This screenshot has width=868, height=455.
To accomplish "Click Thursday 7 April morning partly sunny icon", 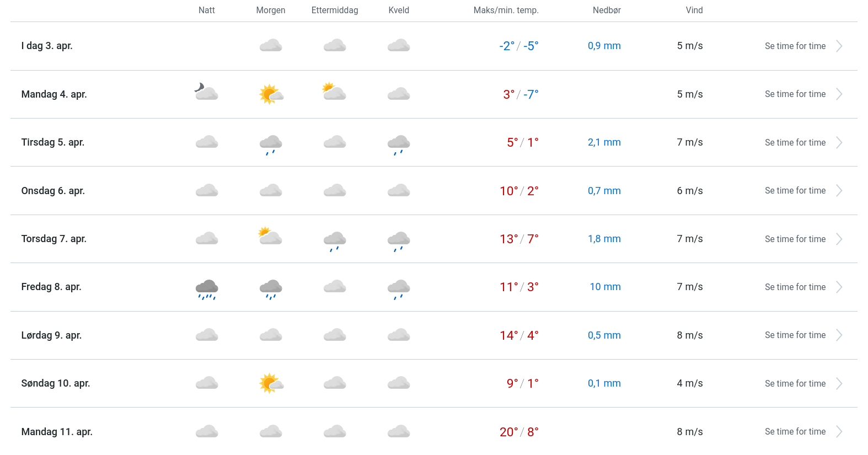I will pos(270,237).
